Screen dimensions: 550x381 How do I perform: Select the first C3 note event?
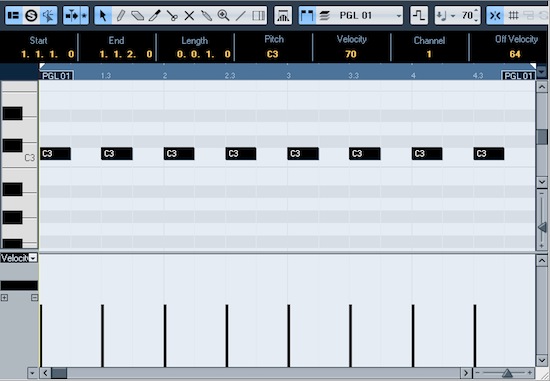55,154
